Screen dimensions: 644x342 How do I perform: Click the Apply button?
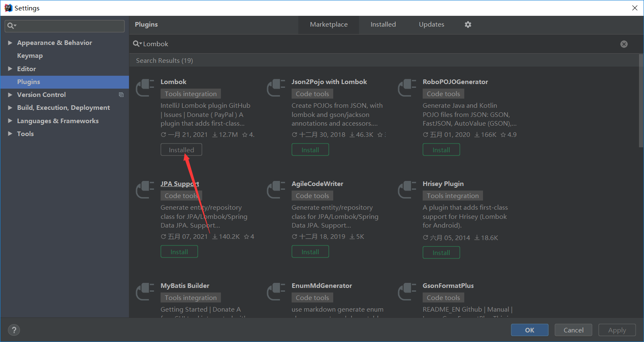(x=617, y=330)
